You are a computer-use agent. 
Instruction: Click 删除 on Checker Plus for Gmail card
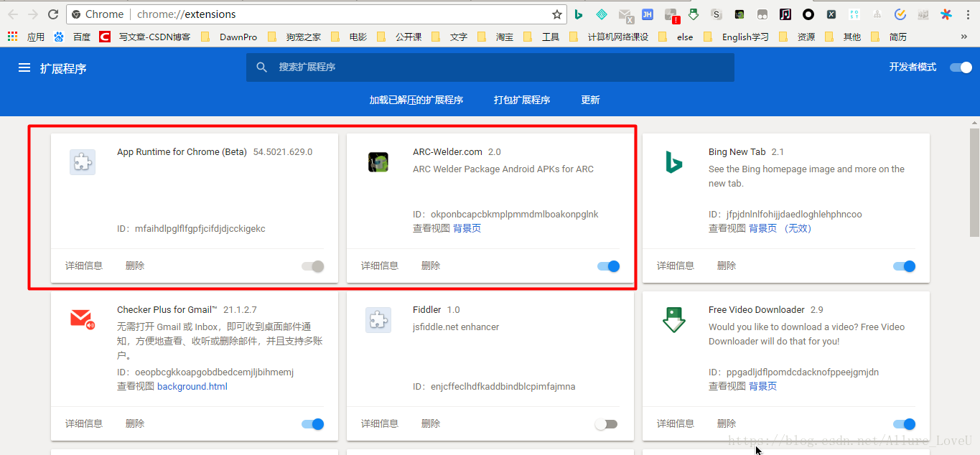135,423
